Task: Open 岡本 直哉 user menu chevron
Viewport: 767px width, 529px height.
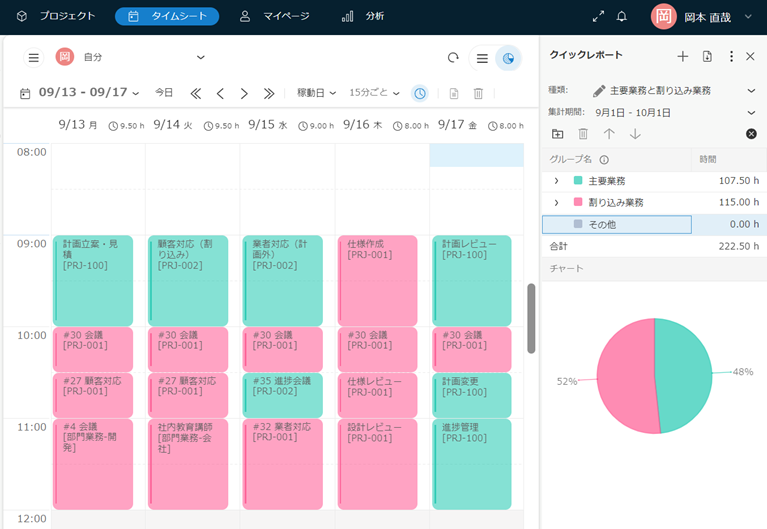Action: [748, 16]
